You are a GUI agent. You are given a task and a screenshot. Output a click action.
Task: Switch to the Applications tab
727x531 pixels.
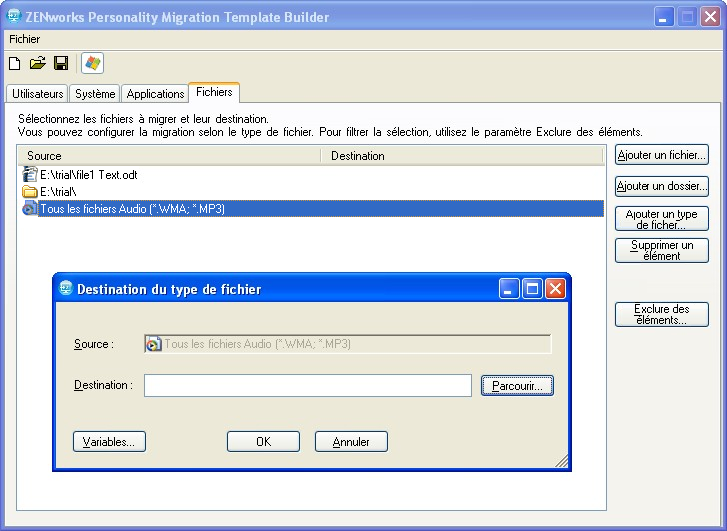155,94
